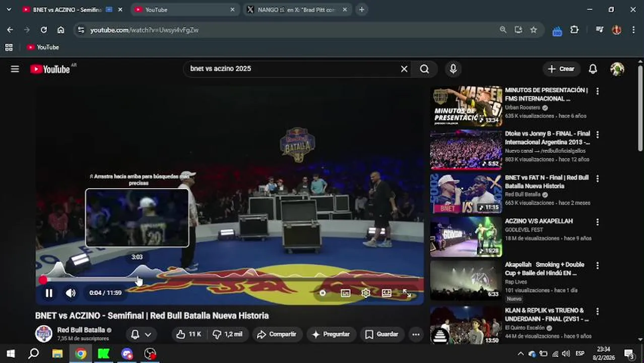Click the Crear button
The image size is (644, 363).
[x=561, y=69]
